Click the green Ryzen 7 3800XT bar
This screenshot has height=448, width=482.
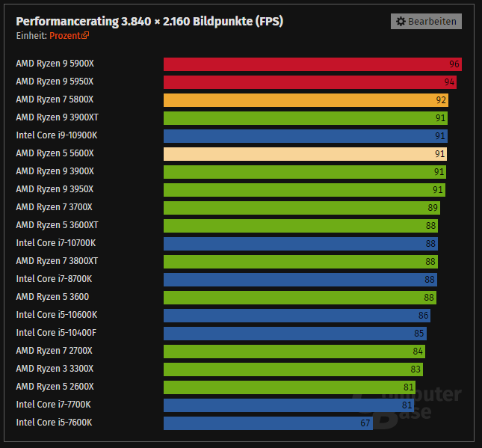point(300,262)
